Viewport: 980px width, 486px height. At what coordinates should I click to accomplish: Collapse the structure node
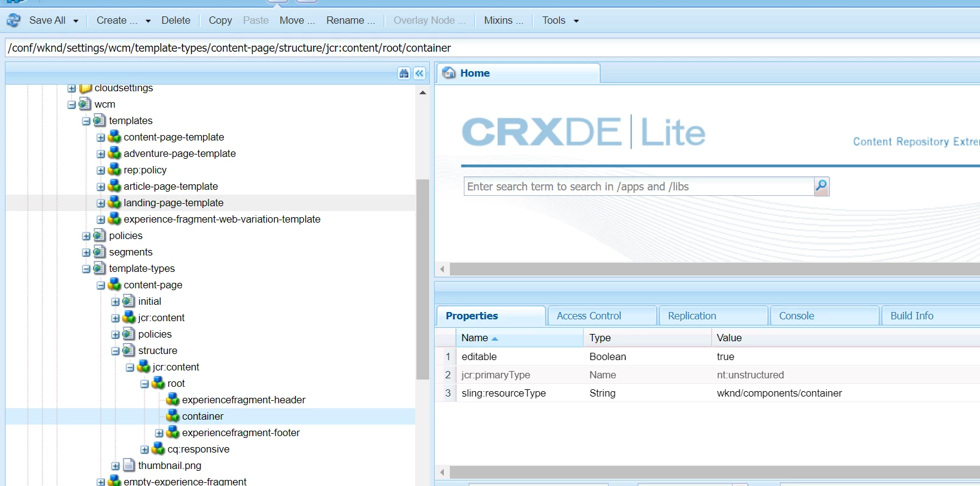116,351
